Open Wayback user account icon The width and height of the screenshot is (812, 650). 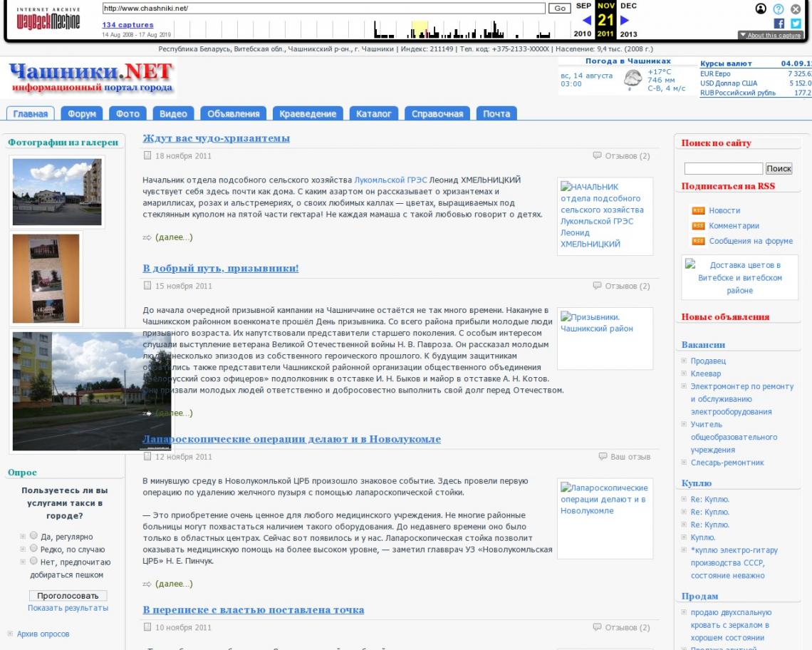click(760, 9)
